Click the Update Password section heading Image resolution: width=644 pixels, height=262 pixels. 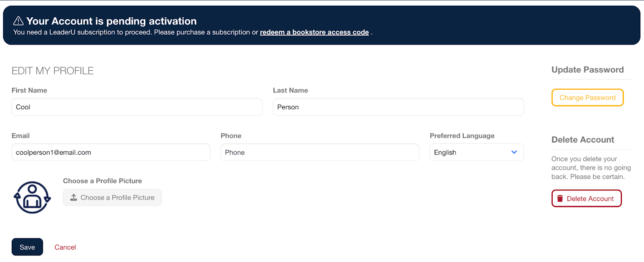587,70
